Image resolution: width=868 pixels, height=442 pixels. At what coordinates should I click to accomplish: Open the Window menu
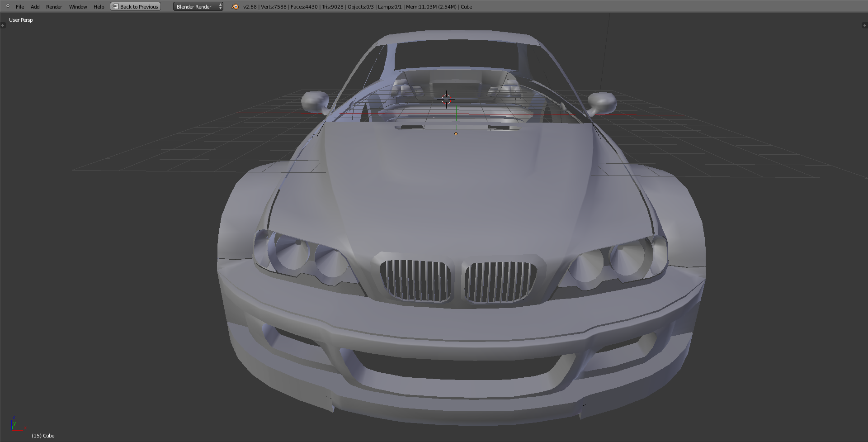pyautogui.click(x=78, y=7)
